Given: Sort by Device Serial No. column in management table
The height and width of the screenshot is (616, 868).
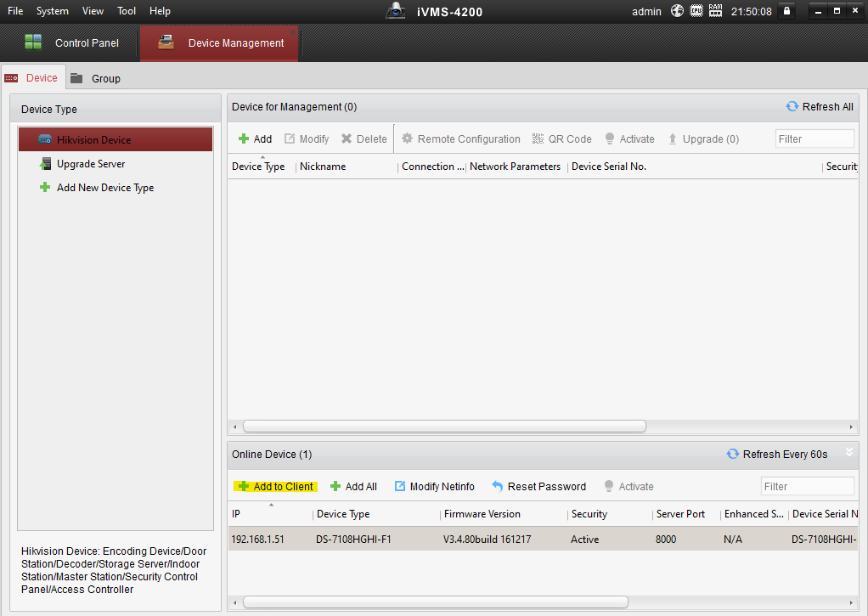Looking at the screenshot, I should coord(609,167).
